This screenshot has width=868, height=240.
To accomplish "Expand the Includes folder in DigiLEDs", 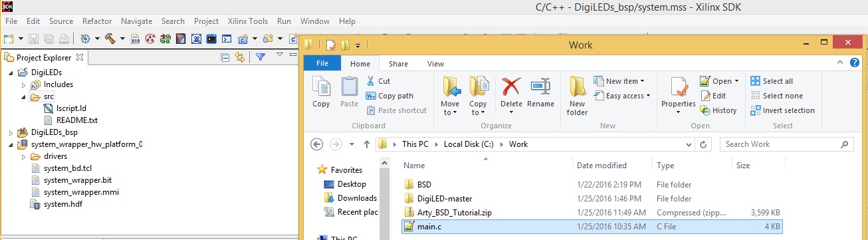I will [23, 84].
